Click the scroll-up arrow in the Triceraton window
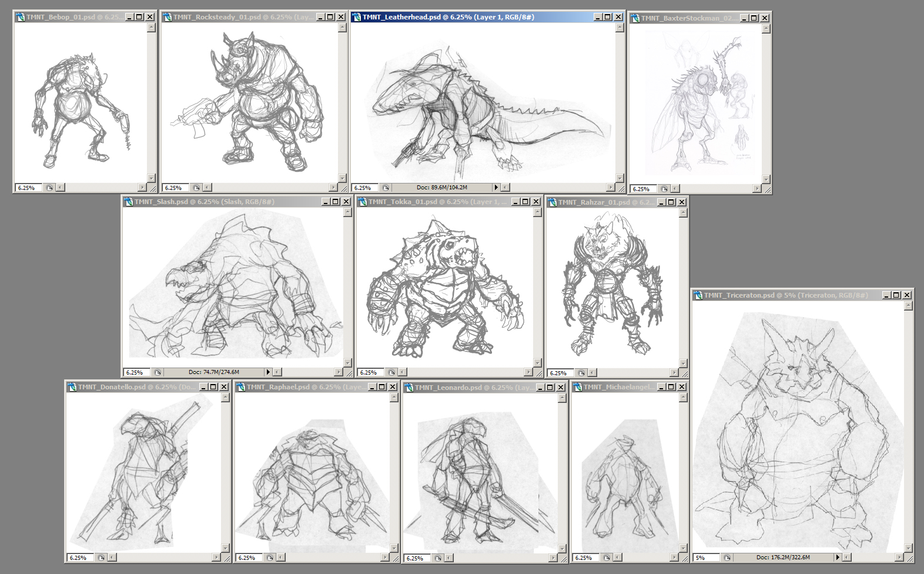924x574 pixels. (908, 306)
